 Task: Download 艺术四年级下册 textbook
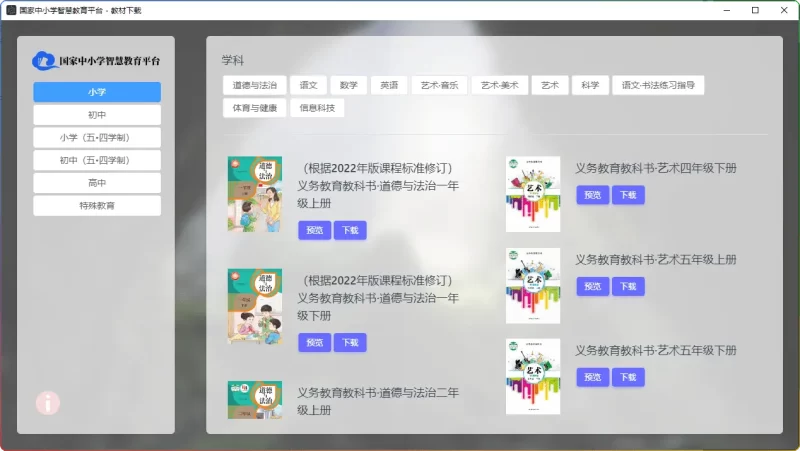pyautogui.click(x=628, y=195)
